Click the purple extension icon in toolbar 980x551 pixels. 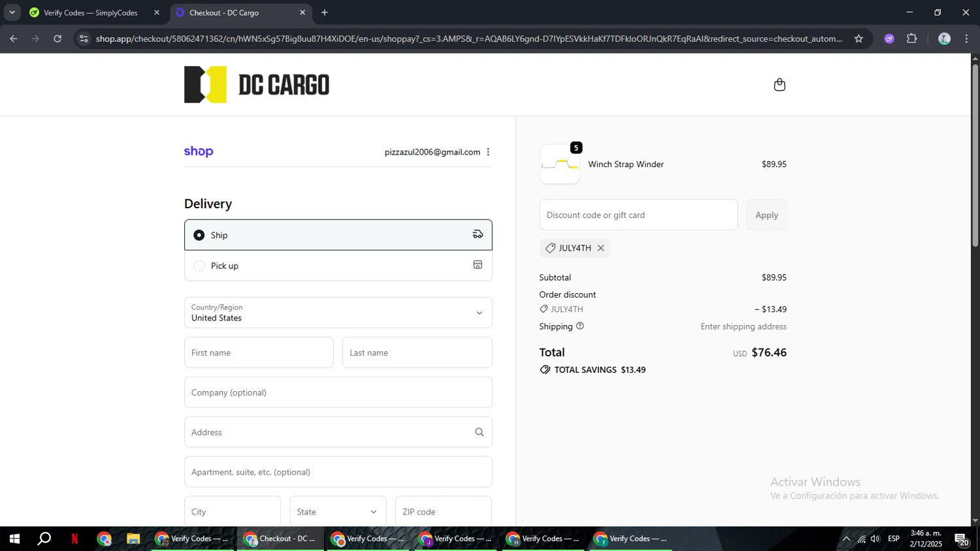(x=889, y=39)
